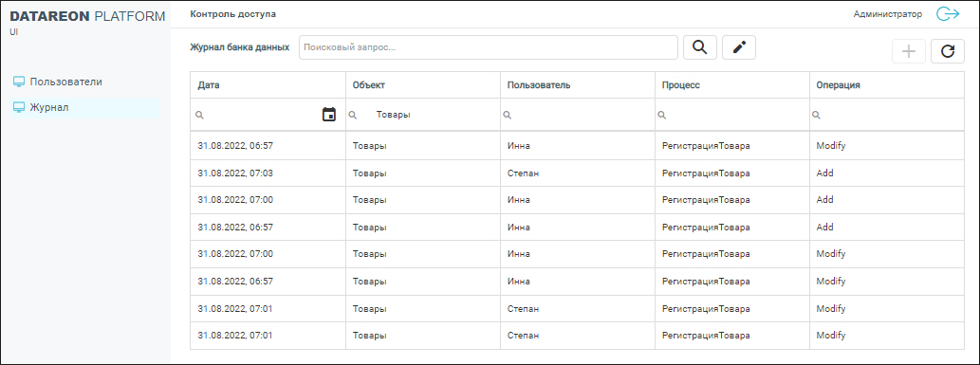Click filter magnifier in Объект column
Viewport: 980px width, 365px height.
point(353,115)
